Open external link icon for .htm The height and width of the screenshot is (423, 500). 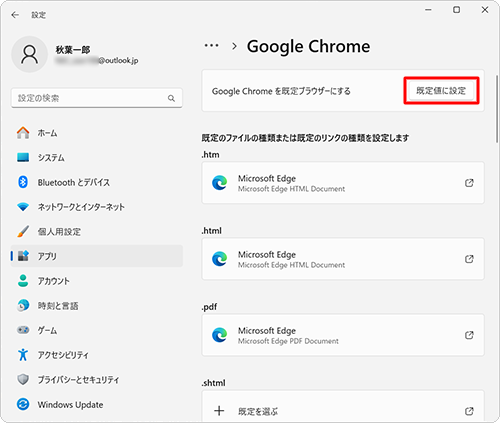pyautogui.click(x=469, y=183)
